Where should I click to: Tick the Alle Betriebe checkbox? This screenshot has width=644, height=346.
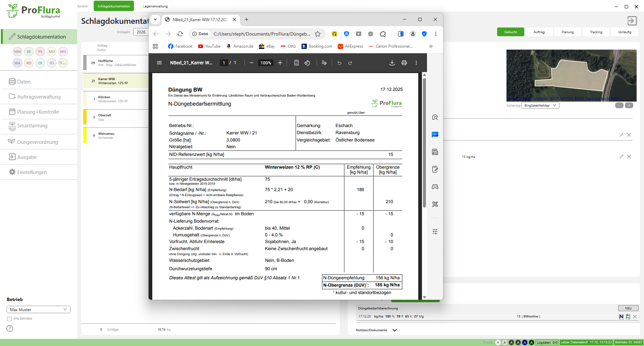(9, 319)
